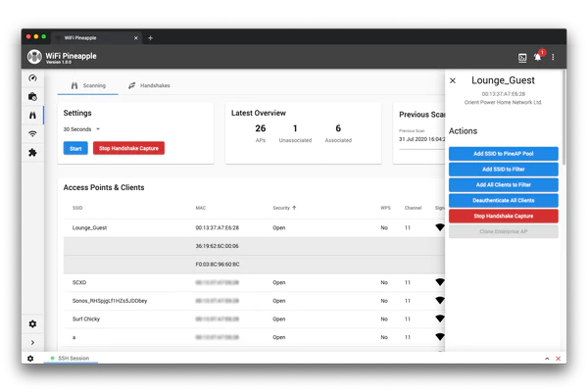Sort by the SSID column header
This screenshot has height=392, width=588.
pyautogui.click(x=77, y=208)
